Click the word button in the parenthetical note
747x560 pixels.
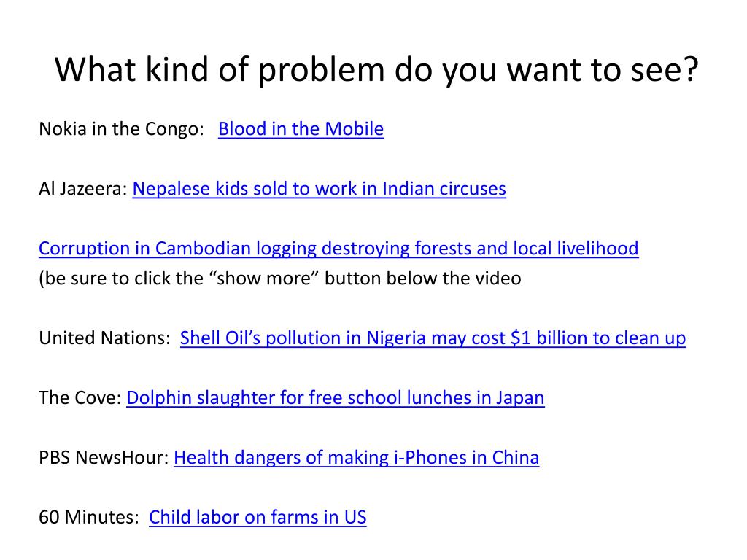tap(353, 278)
